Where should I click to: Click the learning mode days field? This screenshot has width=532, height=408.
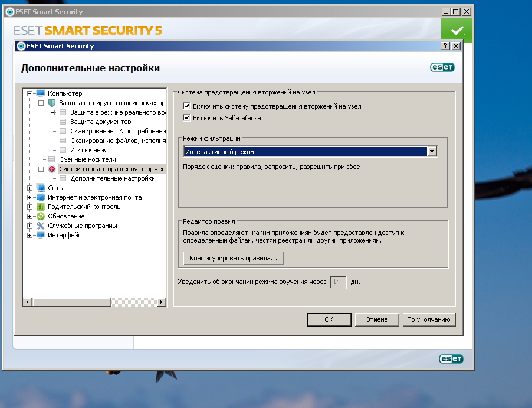pos(338,282)
